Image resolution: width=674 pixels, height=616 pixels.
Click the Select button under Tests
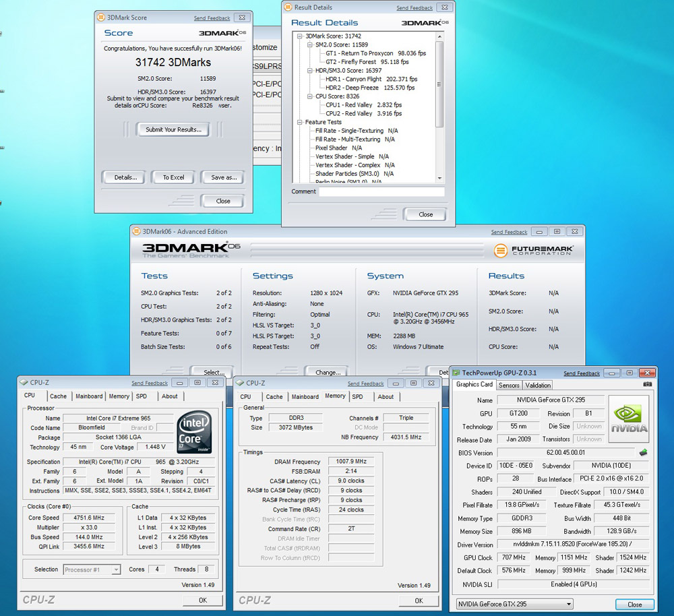[x=213, y=372]
